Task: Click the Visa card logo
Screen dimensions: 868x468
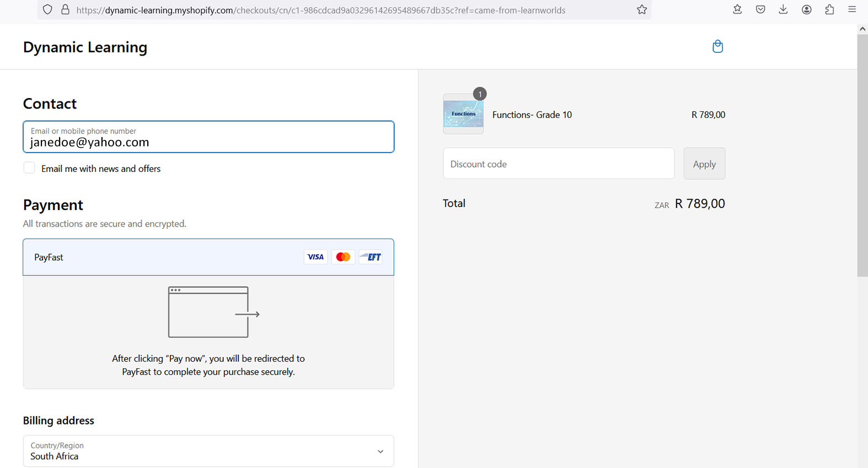Action: [315, 257]
